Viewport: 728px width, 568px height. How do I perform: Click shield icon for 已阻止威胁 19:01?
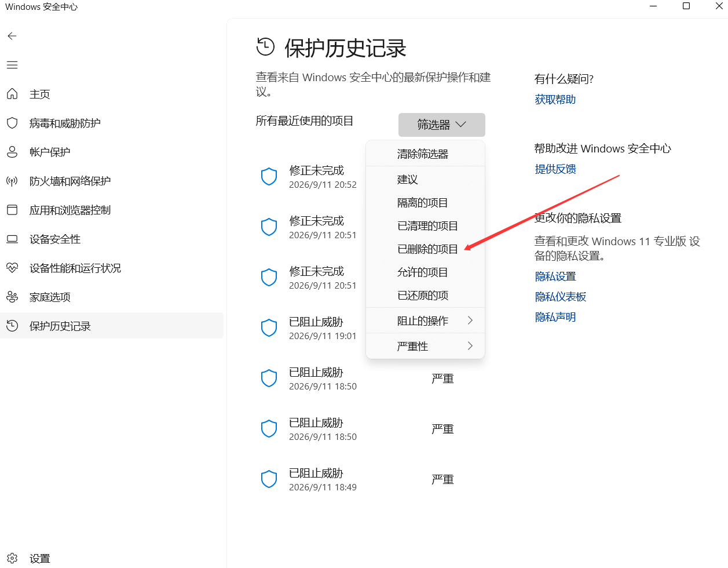269,328
